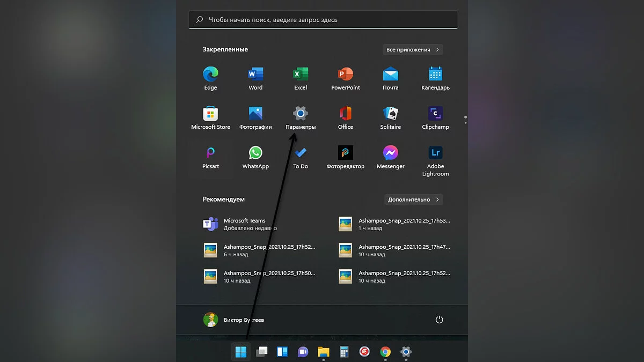
Task: Click the power button icon
Action: [439, 320]
